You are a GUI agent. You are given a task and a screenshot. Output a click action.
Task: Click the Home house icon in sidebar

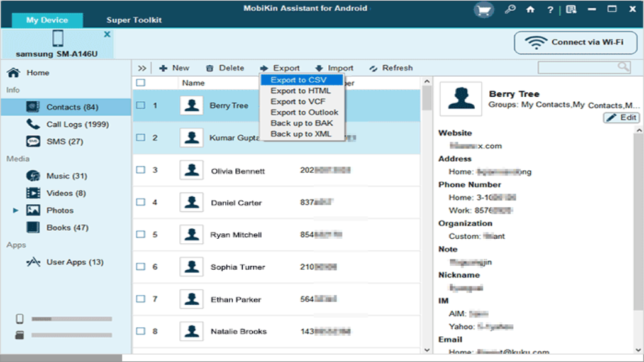click(x=13, y=73)
